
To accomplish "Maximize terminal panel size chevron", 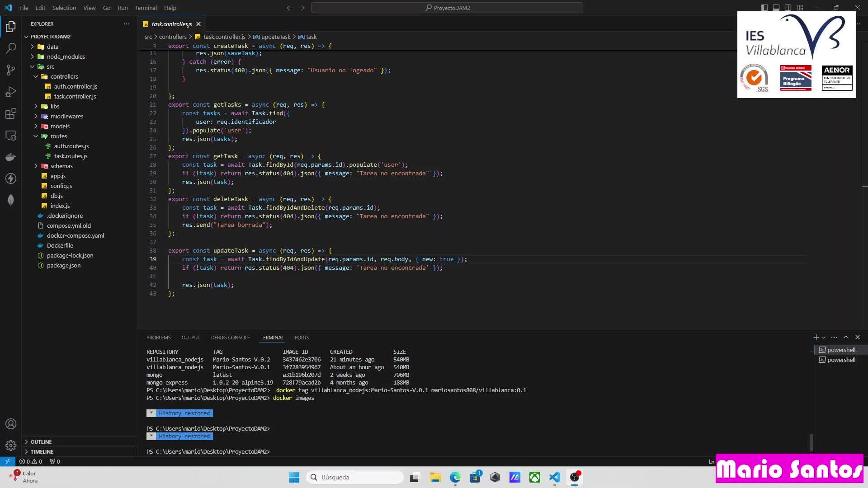I will click(845, 337).
